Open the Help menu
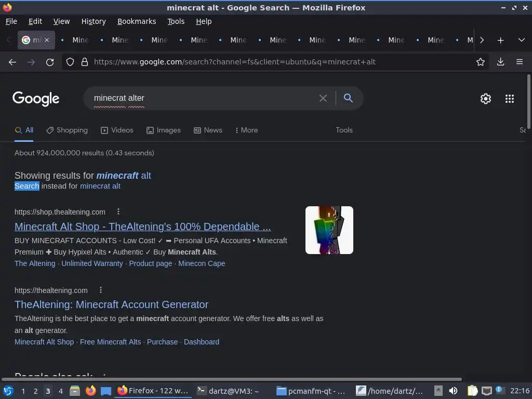This screenshot has height=399, width=532. click(x=204, y=21)
